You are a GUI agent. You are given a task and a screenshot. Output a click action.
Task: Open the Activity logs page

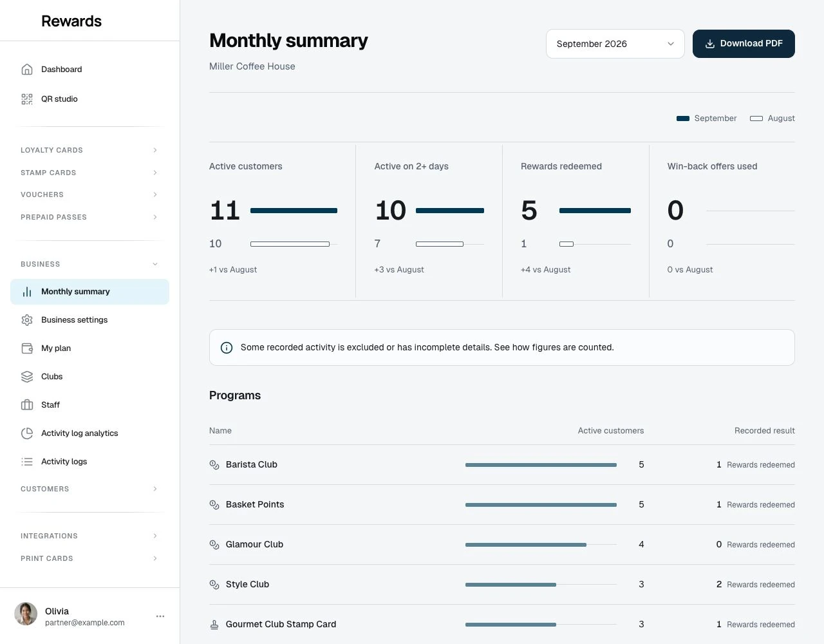[x=89, y=462]
